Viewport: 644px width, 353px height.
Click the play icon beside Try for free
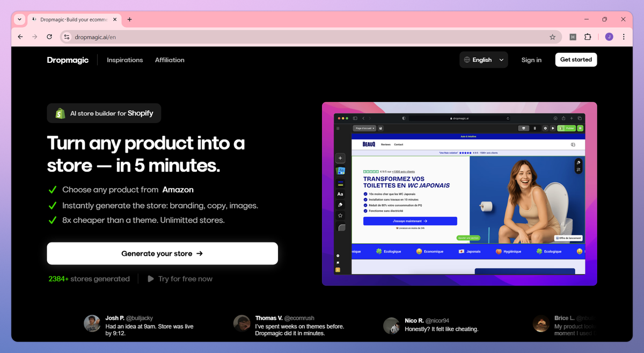(x=151, y=279)
